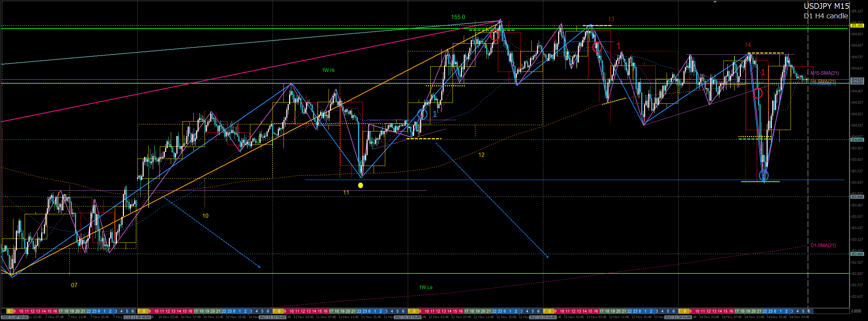Viewport: 868px width, 321px height.
Task: Click the 154.000 price level tag
Action: (x=857, y=140)
